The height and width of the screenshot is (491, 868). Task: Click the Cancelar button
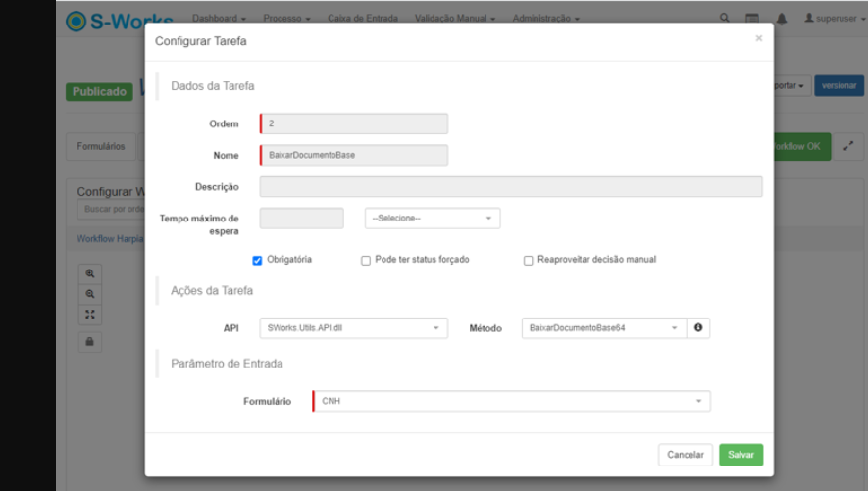click(686, 455)
